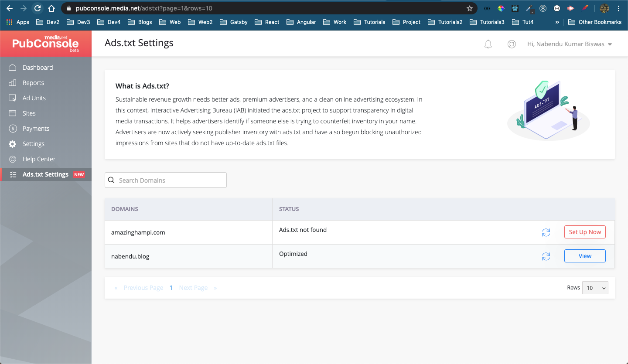Open the Tutorials bookmarks folder
This screenshot has height=364, width=628.
(x=369, y=22)
